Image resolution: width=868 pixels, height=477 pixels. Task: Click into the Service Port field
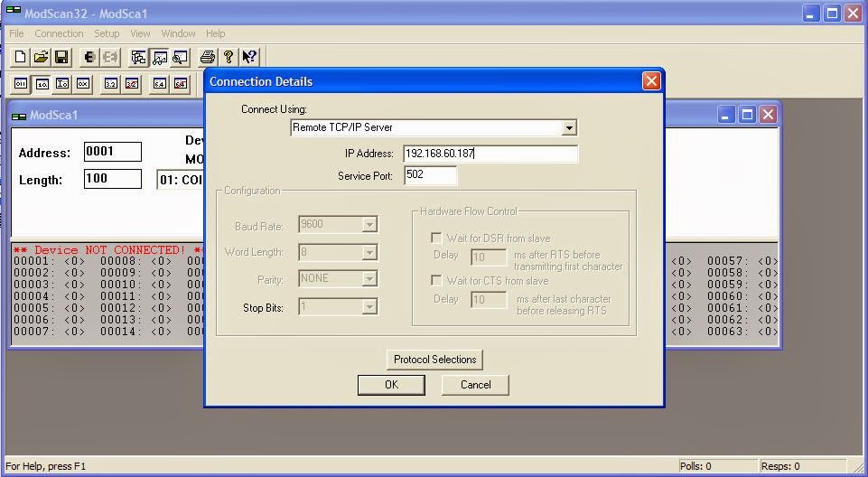pyautogui.click(x=430, y=175)
